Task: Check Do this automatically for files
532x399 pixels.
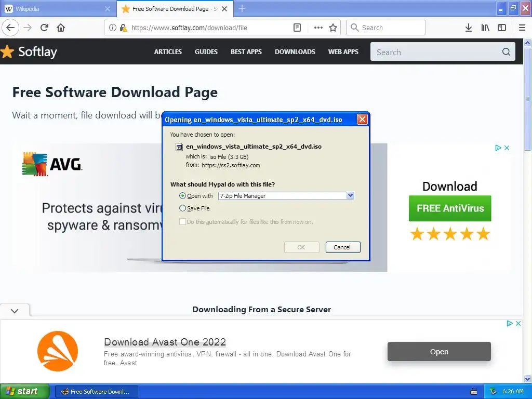Action: point(182,221)
